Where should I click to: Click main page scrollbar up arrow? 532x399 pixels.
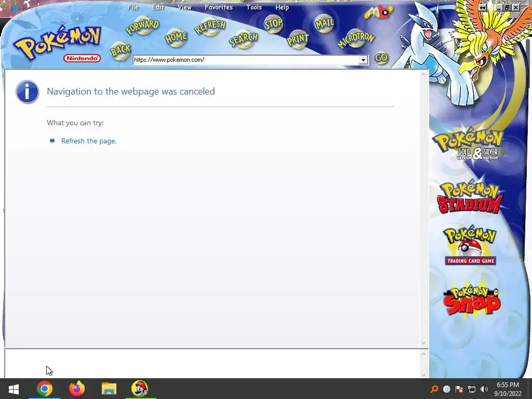(423, 75)
